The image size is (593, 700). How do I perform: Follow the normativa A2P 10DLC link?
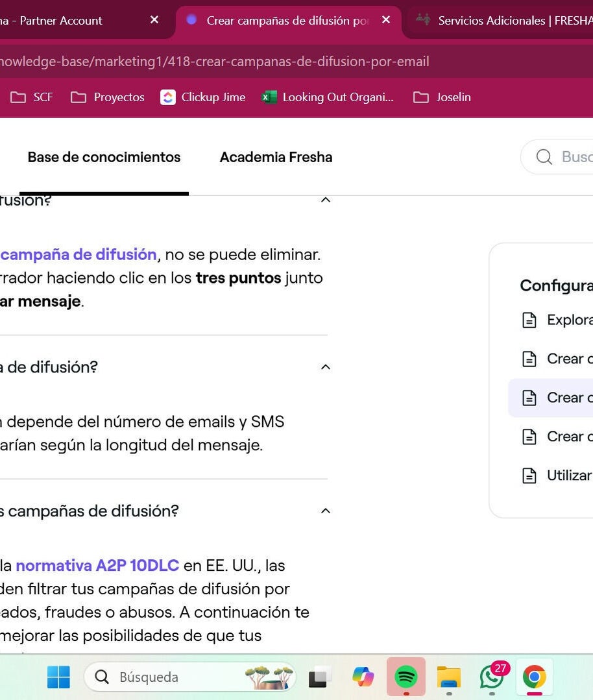(x=97, y=565)
